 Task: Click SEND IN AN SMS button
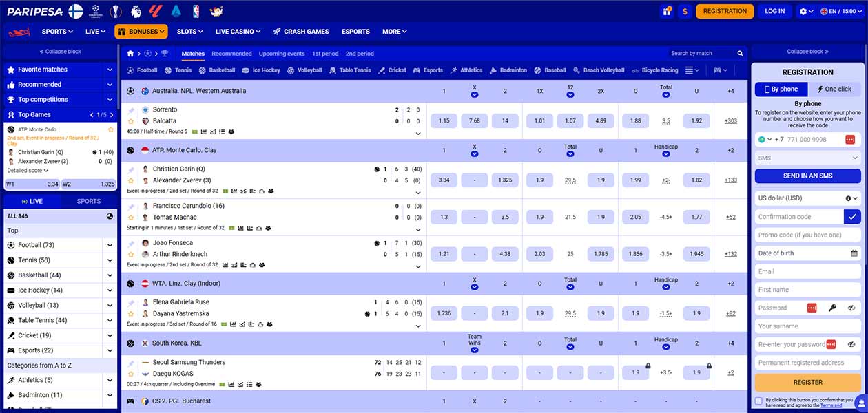click(807, 176)
